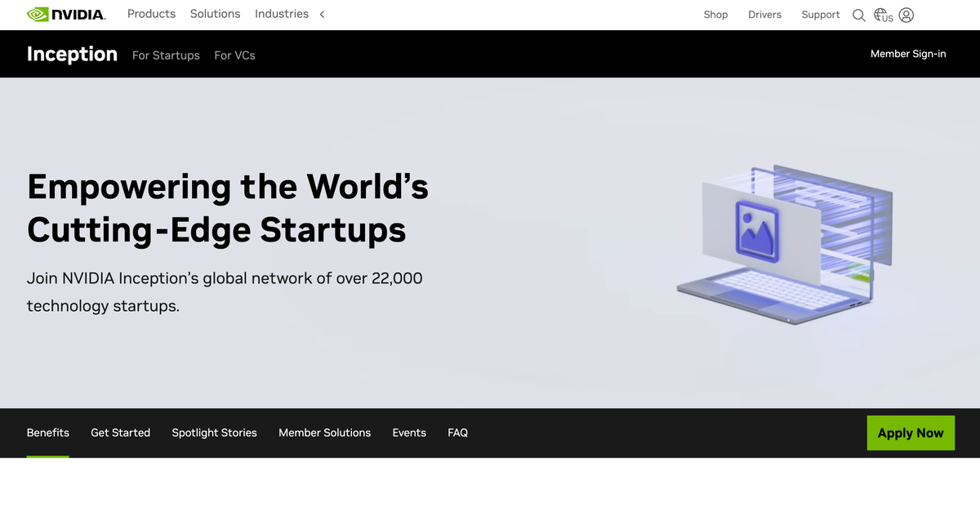Open the FAQ section

click(x=457, y=432)
